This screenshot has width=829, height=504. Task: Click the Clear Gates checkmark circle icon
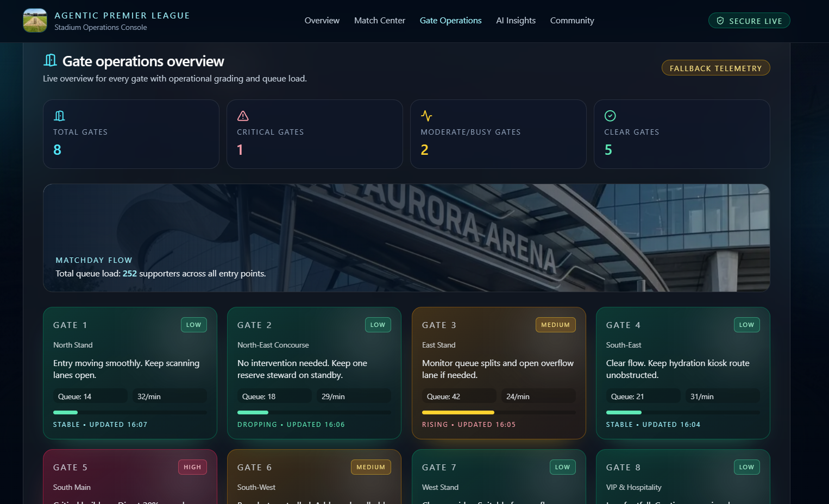[x=610, y=116]
